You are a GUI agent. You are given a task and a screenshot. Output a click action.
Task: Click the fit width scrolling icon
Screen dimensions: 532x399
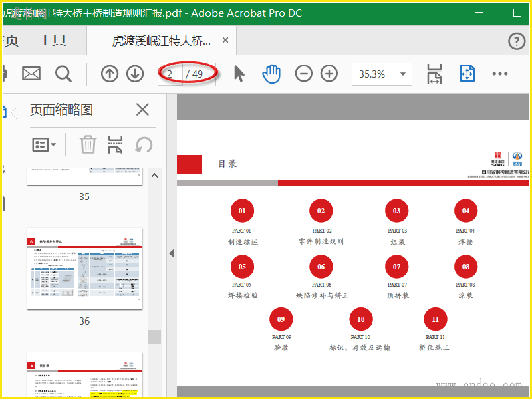[x=434, y=74]
